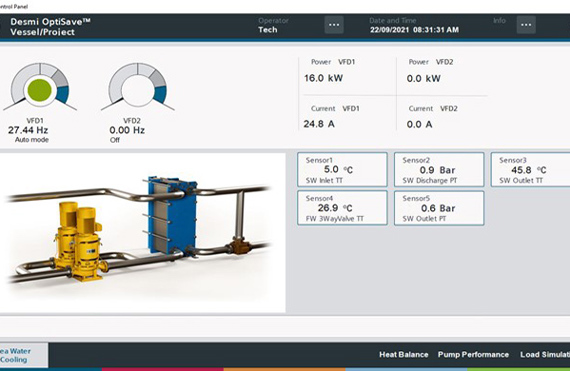Select the Sensor3 SW Outlet TT box

tap(531, 170)
